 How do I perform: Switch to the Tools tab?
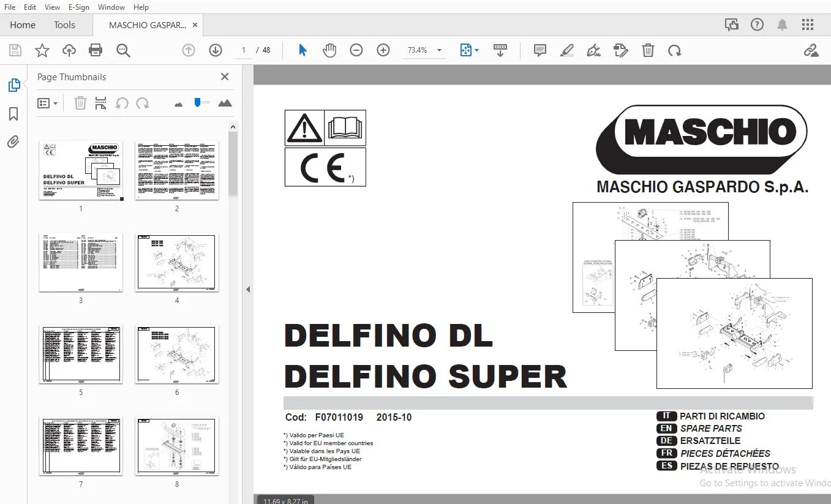64,25
